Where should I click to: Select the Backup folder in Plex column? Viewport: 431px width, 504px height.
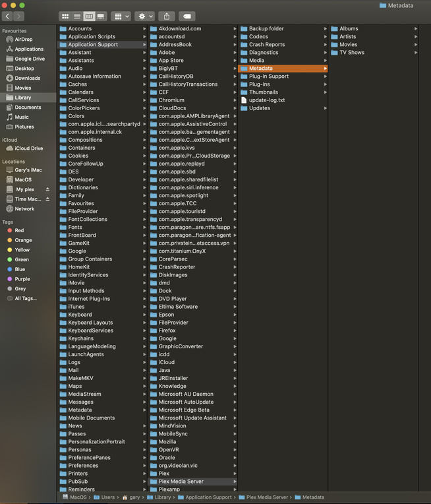(283, 28)
